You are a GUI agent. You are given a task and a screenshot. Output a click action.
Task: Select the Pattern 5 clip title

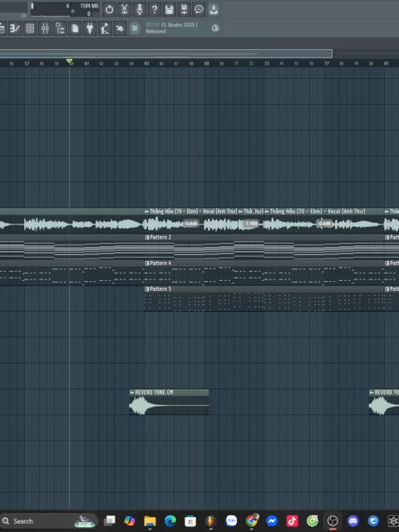tap(160, 289)
